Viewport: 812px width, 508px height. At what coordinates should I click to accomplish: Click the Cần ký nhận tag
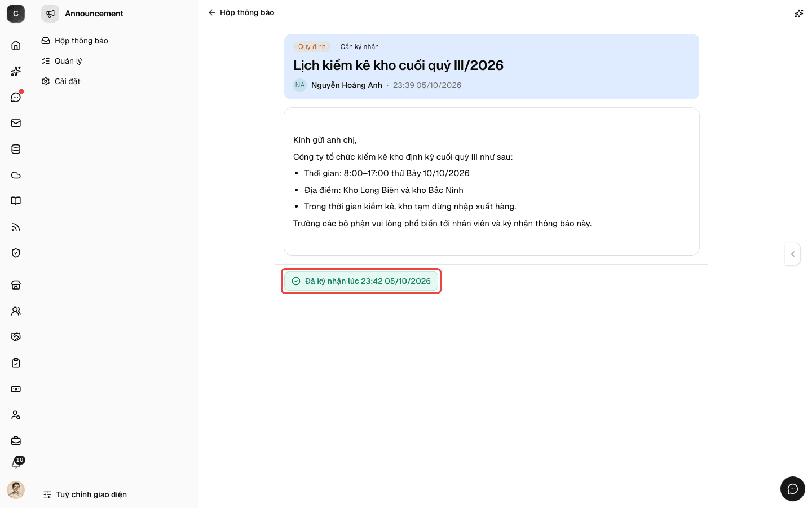tap(359, 47)
